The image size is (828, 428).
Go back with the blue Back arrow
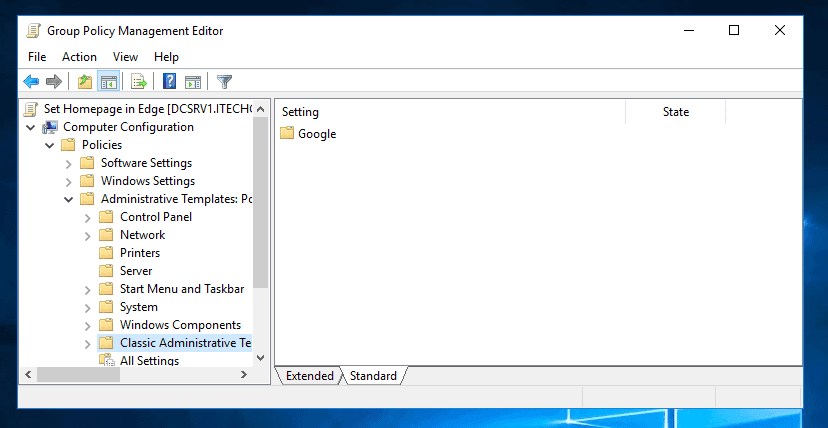tap(31, 82)
